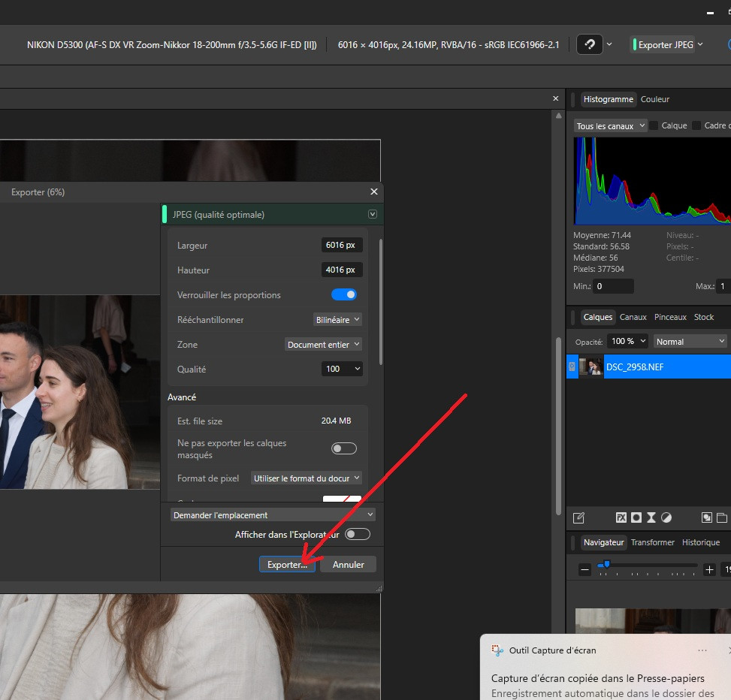Click the assistant help icon in toolbar

pyautogui.click(x=590, y=45)
